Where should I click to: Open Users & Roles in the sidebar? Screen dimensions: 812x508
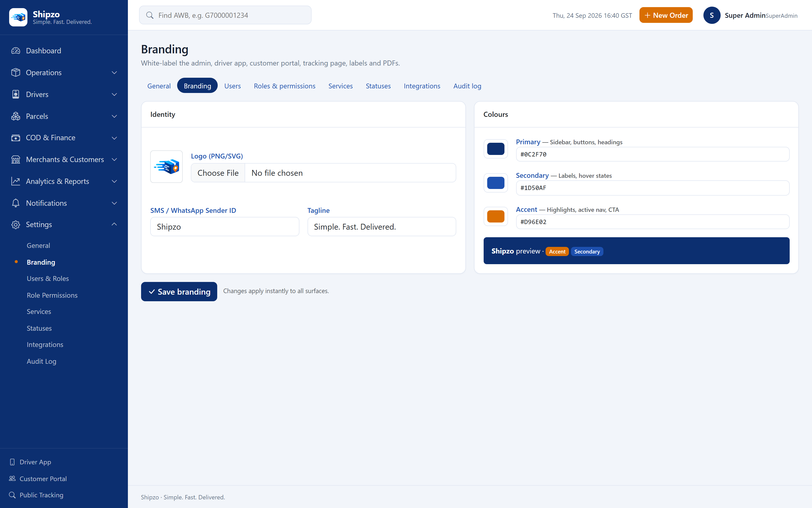(48, 279)
